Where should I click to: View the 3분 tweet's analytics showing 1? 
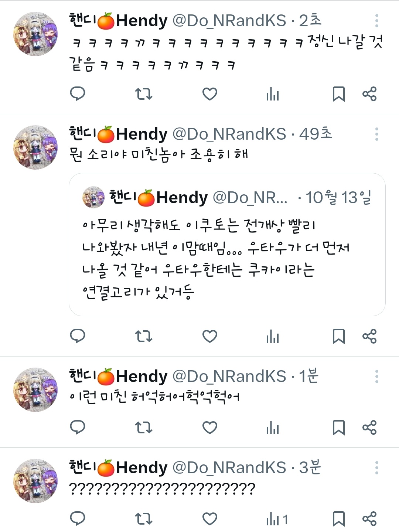coord(277,519)
